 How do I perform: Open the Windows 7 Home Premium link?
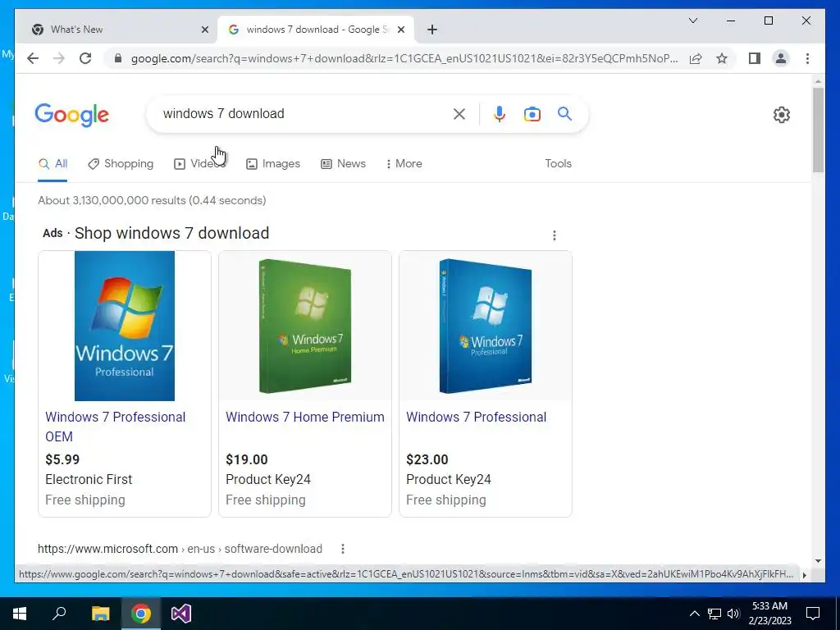[305, 417]
